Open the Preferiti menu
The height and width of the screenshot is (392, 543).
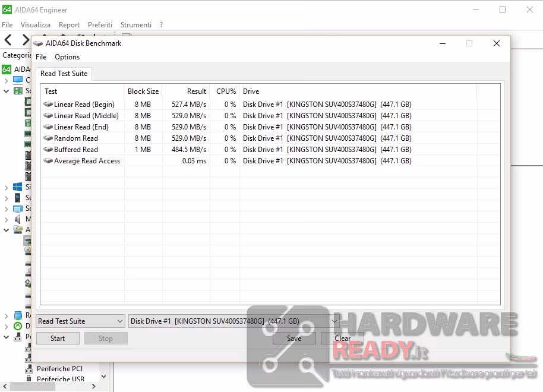click(100, 24)
